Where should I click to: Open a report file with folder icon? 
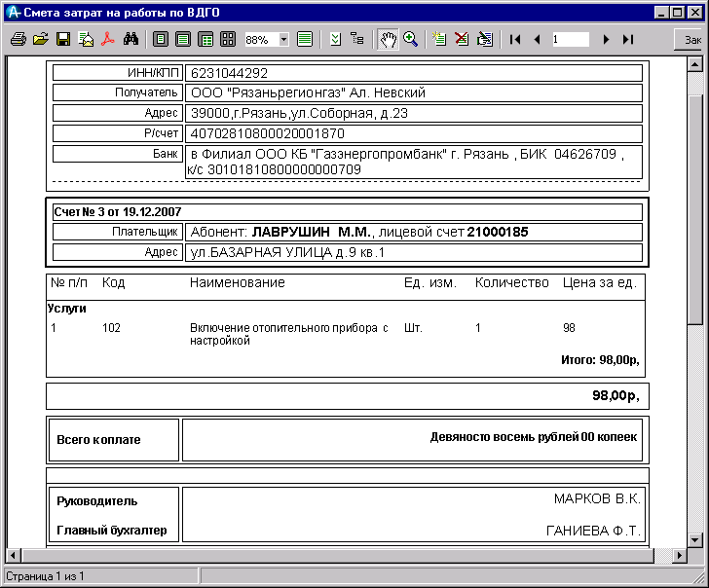click(x=40, y=40)
